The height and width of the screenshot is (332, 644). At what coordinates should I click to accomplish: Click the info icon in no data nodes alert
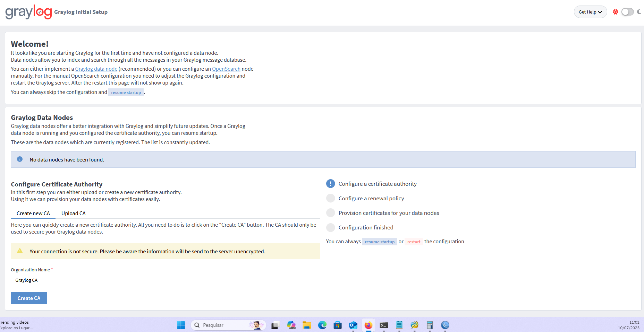pos(20,159)
